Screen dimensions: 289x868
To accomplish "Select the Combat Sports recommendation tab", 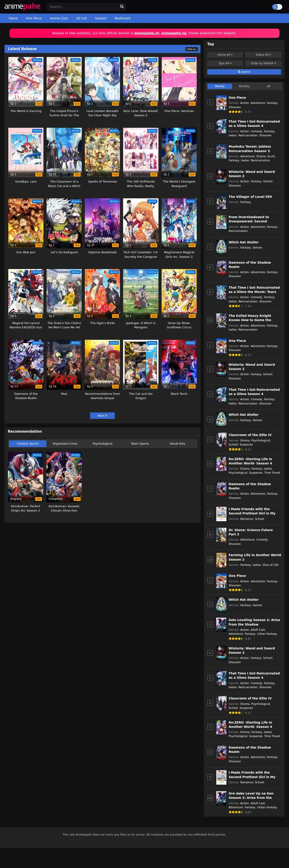I will pos(28,443).
